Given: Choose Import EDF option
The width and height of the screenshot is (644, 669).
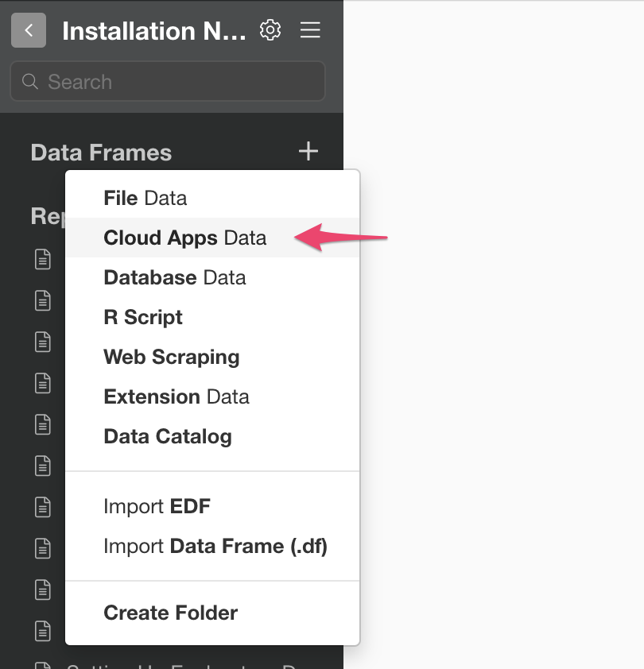Looking at the screenshot, I should [157, 506].
